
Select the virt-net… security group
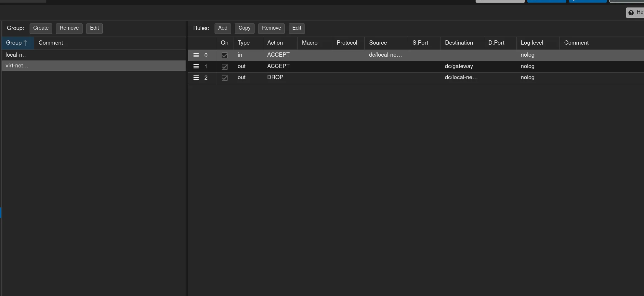click(x=17, y=66)
